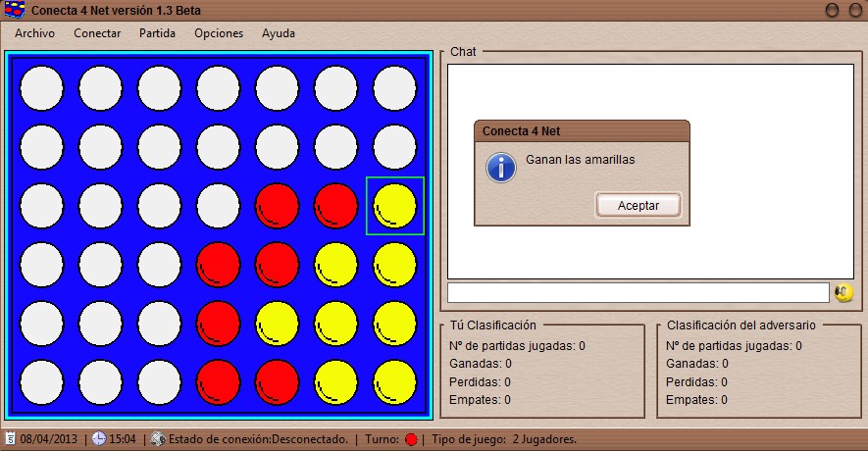Image resolution: width=868 pixels, height=451 pixels.
Task: Open the Ayuda menu
Action: pyautogui.click(x=279, y=33)
